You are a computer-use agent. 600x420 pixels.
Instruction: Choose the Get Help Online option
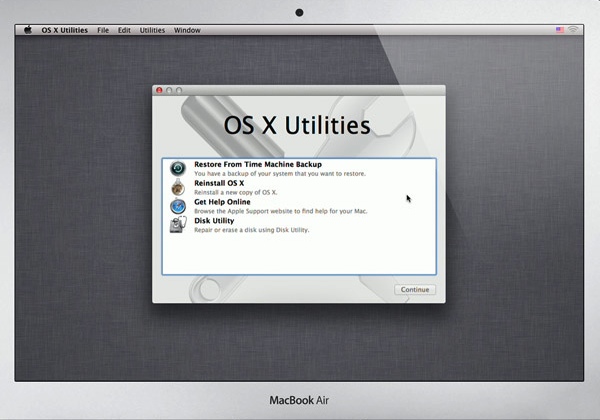click(x=222, y=202)
